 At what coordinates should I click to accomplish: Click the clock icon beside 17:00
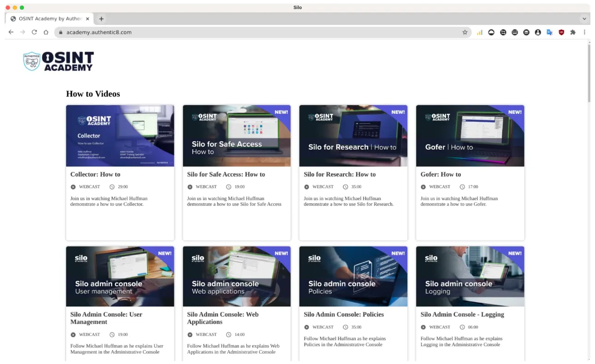click(x=463, y=187)
